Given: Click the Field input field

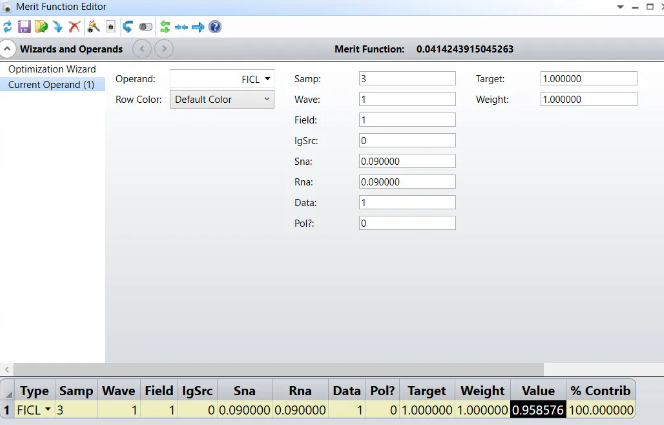Looking at the screenshot, I should [x=407, y=120].
